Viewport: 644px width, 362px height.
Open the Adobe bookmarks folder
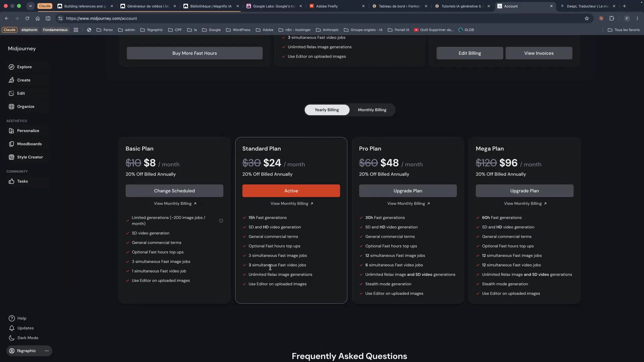click(x=265, y=30)
